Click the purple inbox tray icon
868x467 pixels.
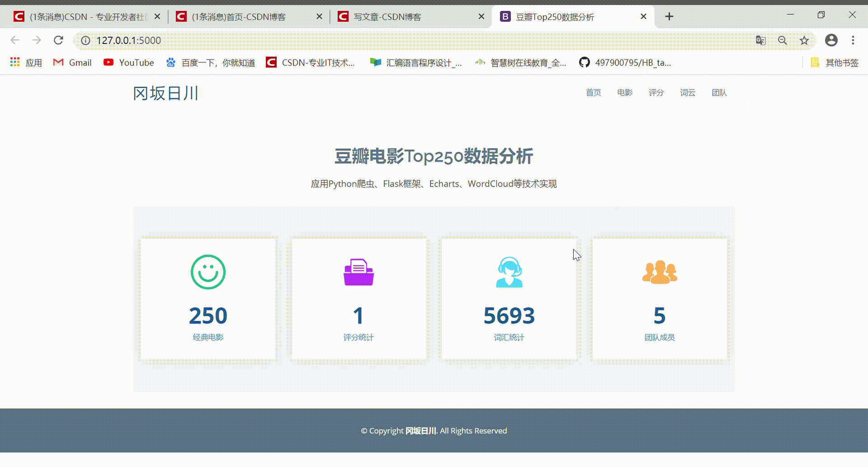(359, 272)
